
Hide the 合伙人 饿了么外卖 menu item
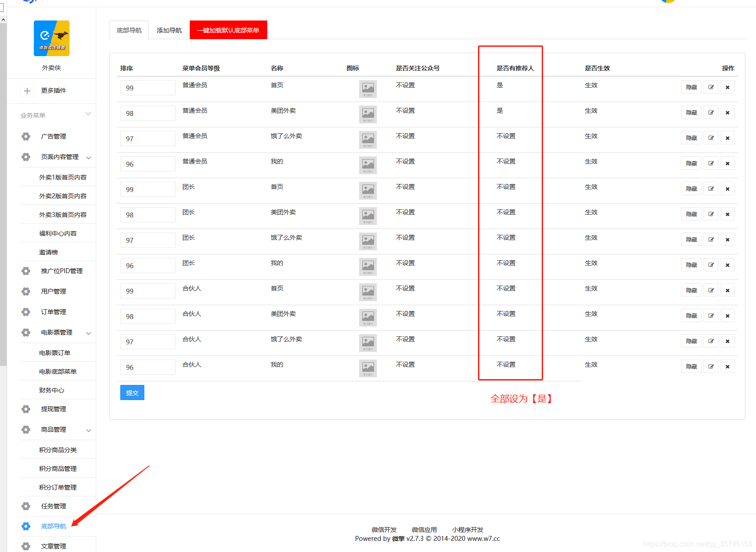click(x=691, y=341)
